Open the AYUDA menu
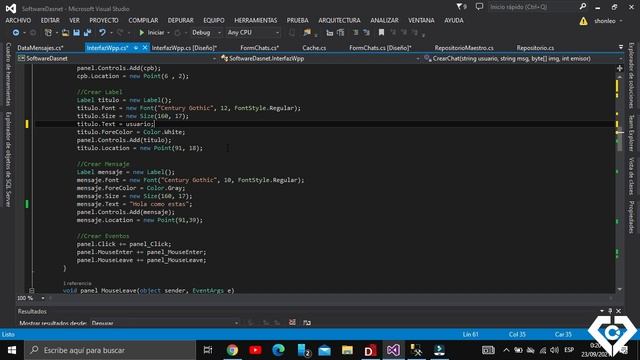Viewport: 640px width, 360px height. [x=453, y=20]
